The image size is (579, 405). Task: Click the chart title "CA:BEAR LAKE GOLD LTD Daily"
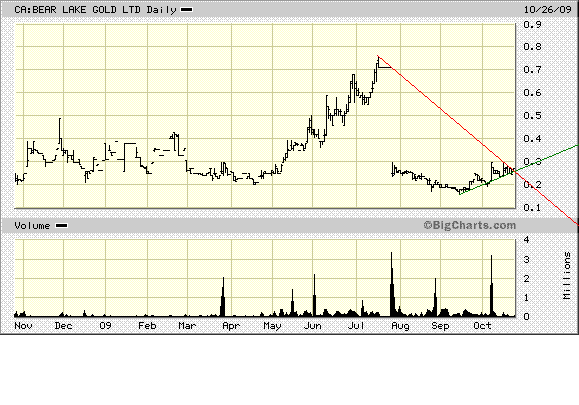(x=95, y=10)
